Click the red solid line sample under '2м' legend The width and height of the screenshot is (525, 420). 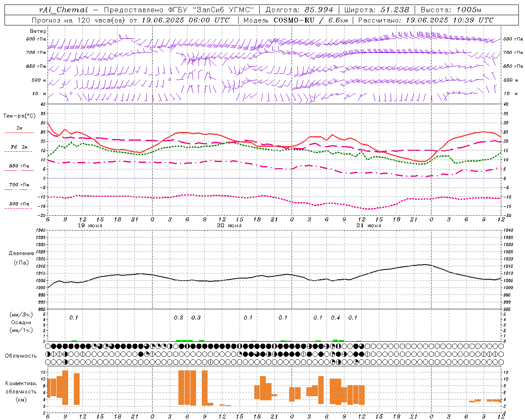19,133
